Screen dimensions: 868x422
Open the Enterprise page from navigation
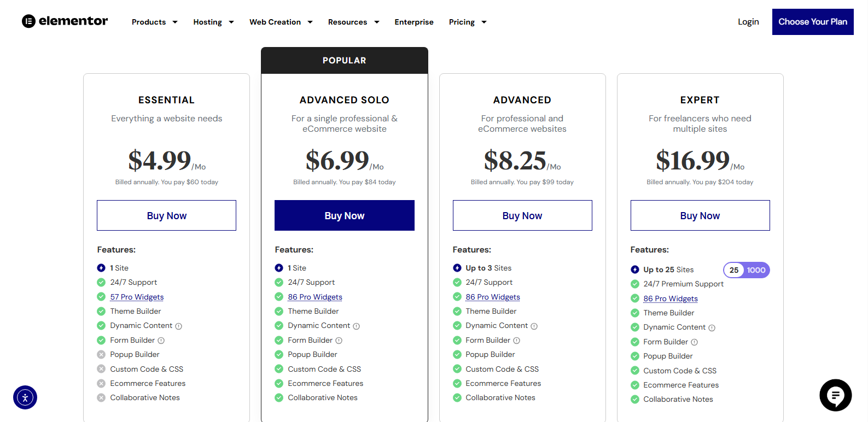(x=414, y=22)
